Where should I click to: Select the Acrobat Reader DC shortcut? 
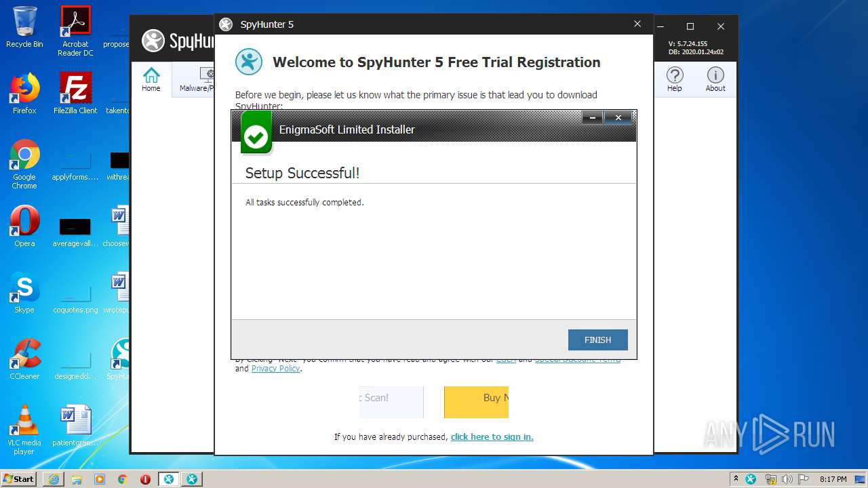(76, 31)
